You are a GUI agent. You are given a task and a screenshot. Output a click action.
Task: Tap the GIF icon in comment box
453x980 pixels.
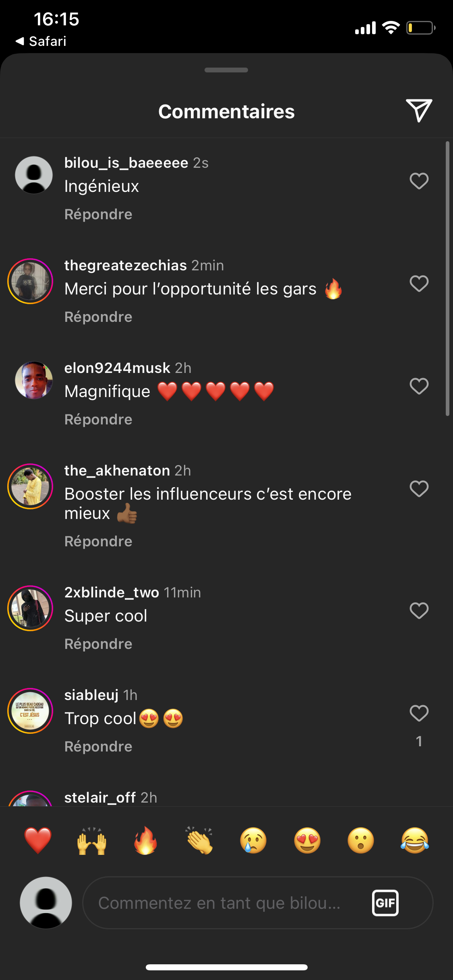pos(385,903)
